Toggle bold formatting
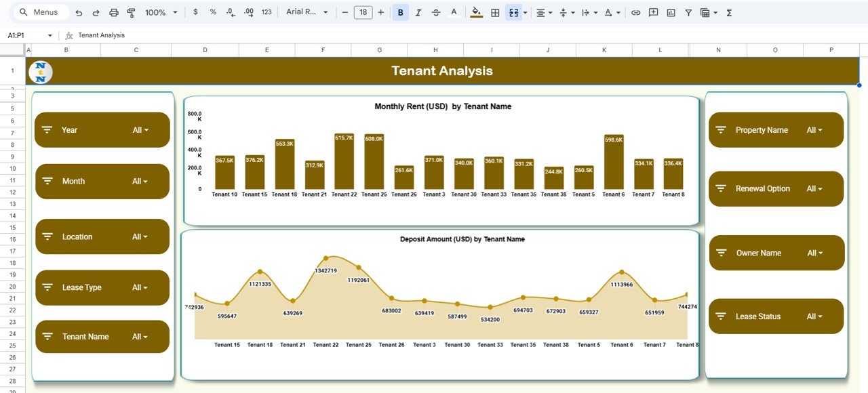Screen dimensions: 868x393 tap(401, 13)
